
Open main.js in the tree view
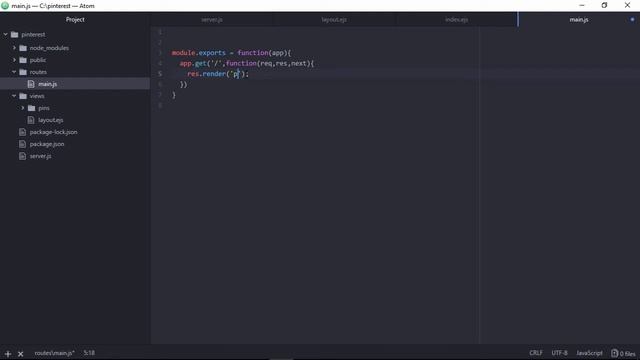pyautogui.click(x=47, y=84)
